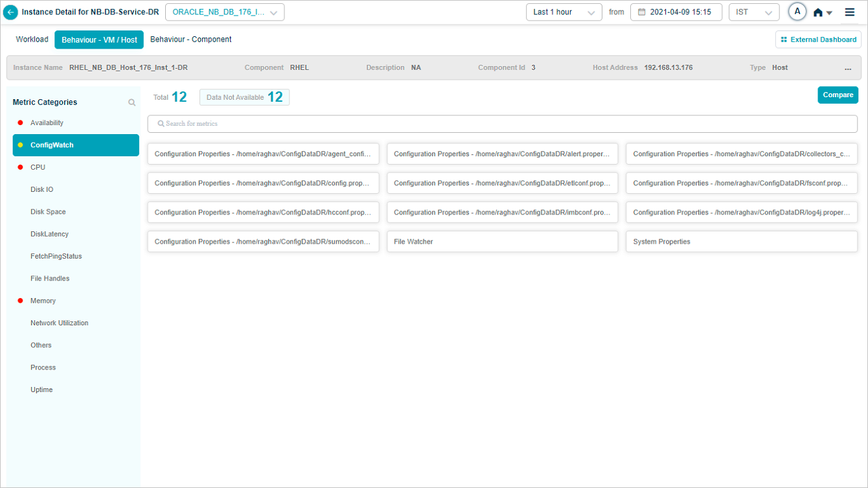Click the Metric Categories search icon

(x=132, y=102)
